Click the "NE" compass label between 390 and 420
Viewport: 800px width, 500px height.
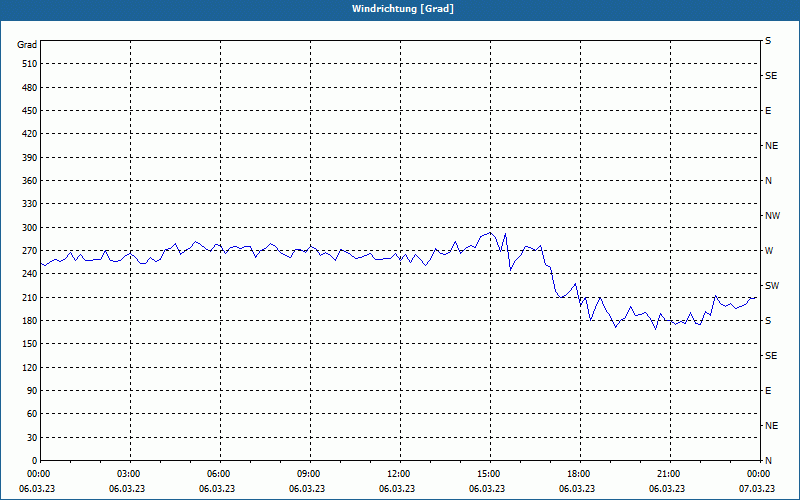click(771, 146)
